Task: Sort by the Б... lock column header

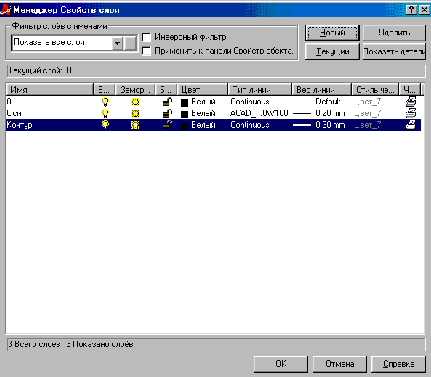Action: (x=166, y=90)
